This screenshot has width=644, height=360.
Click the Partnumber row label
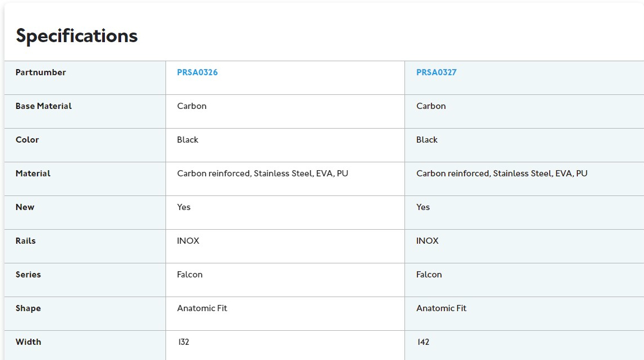41,72
